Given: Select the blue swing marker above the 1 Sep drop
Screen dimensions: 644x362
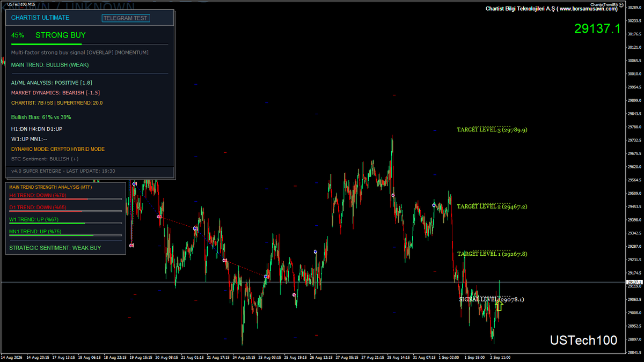Looking at the screenshot, I should tap(434, 205).
